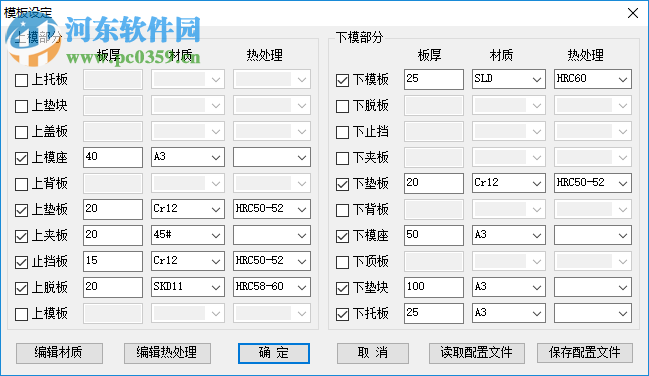Open 上模座 material dropdown showing A3
Image resolution: width=649 pixels, height=376 pixels.
pos(188,157)
